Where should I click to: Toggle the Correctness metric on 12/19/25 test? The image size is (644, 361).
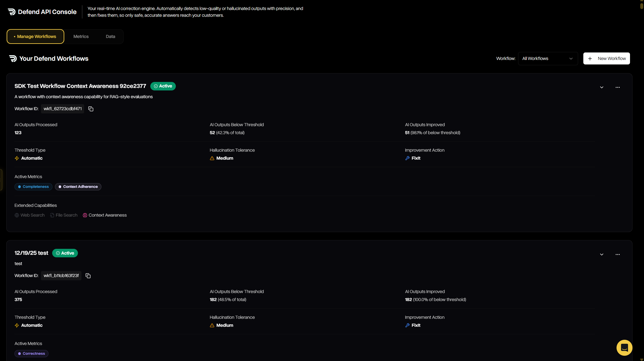pyautogui.click(x=31, y=354)
